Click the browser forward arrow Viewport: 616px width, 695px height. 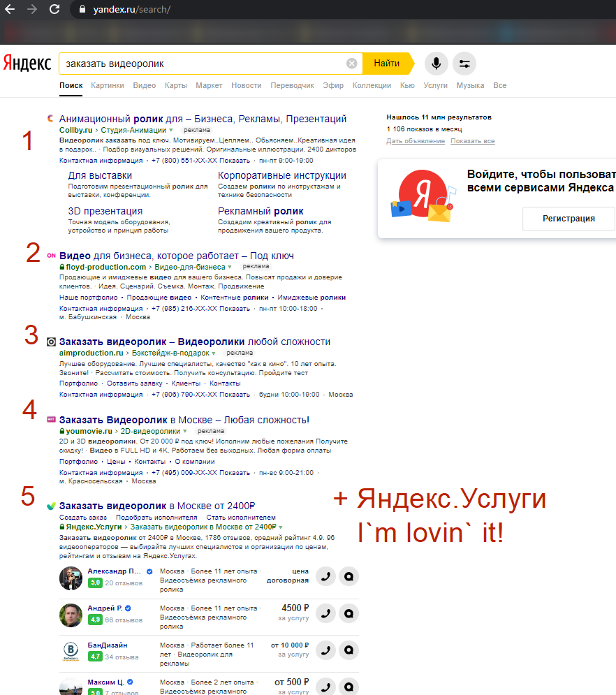(x=32, y=9)
